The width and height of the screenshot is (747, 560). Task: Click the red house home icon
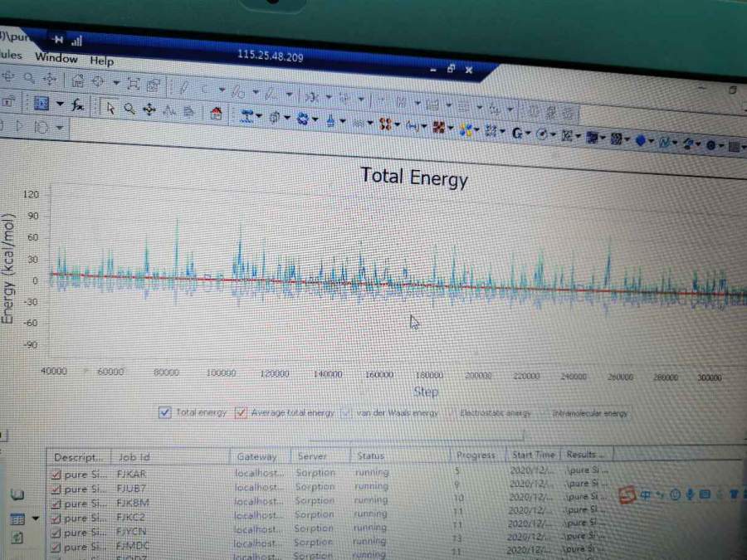[216, 114]
